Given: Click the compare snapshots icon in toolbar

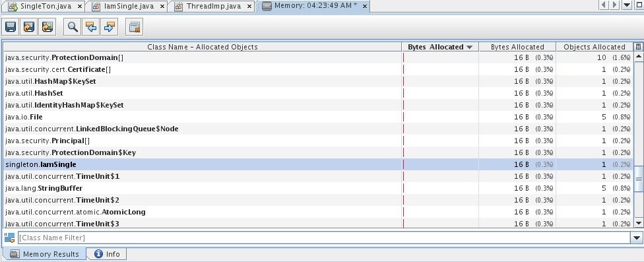Looking at the screenshot, I should click(x=135, y=27).
